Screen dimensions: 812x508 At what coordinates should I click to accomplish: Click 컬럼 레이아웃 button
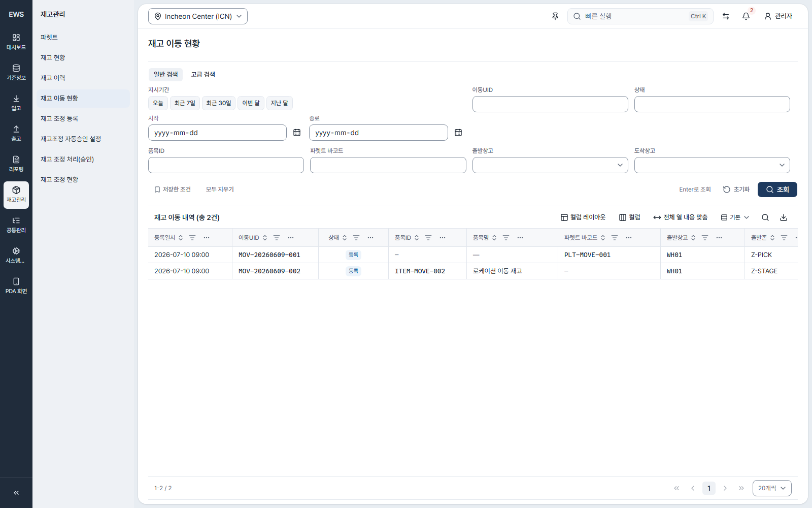pos(583,217)
